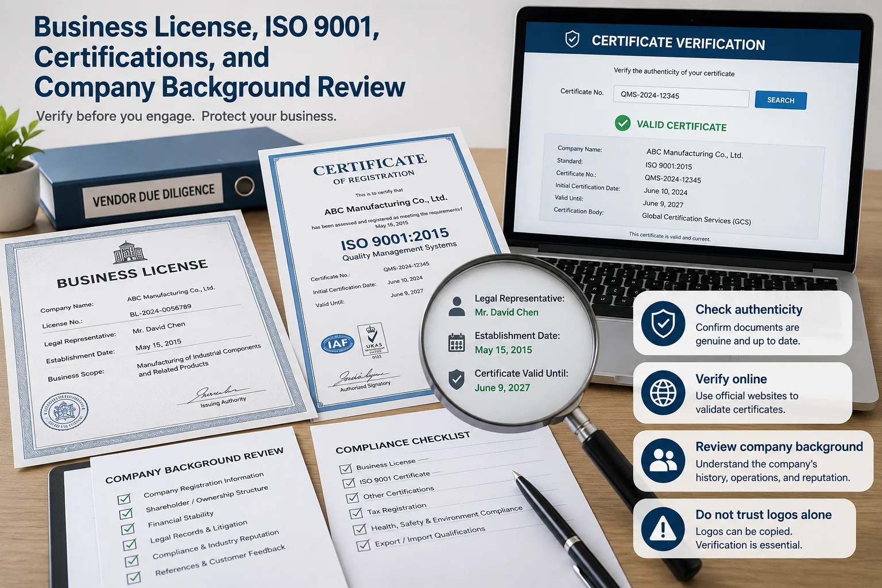Click the Check authenticity shield icon
Screen dimensions: 882x588
click(x=663, y=323)
